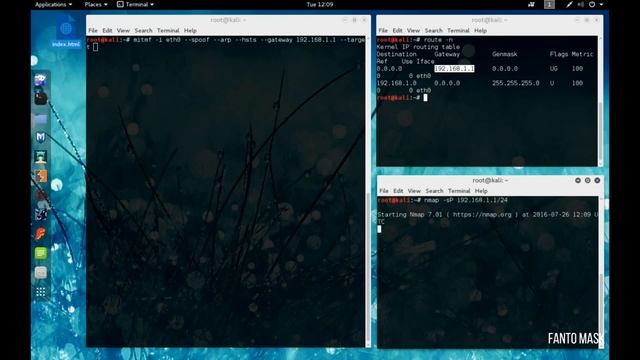Maximize the nmap terminal window
The height and width of the screenshot is (360, 640).
(x=587, y=180)
